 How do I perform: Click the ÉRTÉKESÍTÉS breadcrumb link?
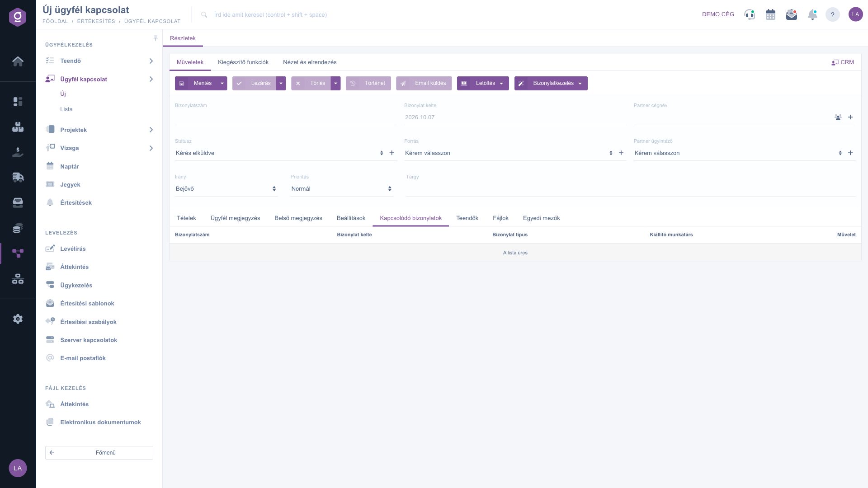96,22
